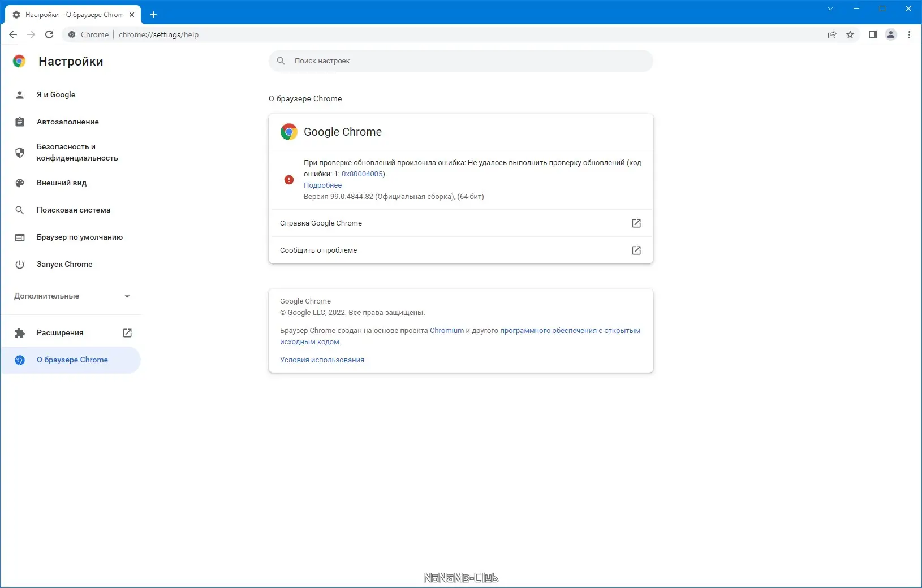
Task: Click the Поиск настроек search field
Action: (461, 60)
